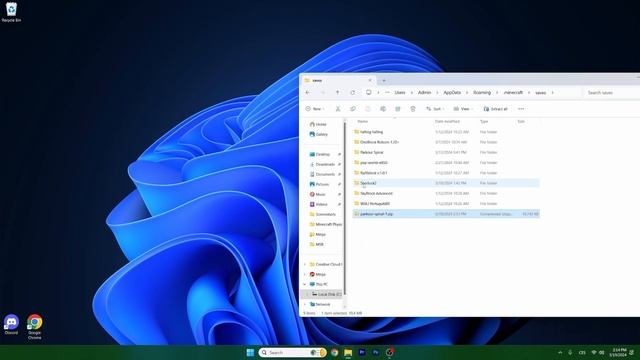Expand Creative Cloud Files tree node
Viewport: 640px width, 360px height.
click(305, 264)
